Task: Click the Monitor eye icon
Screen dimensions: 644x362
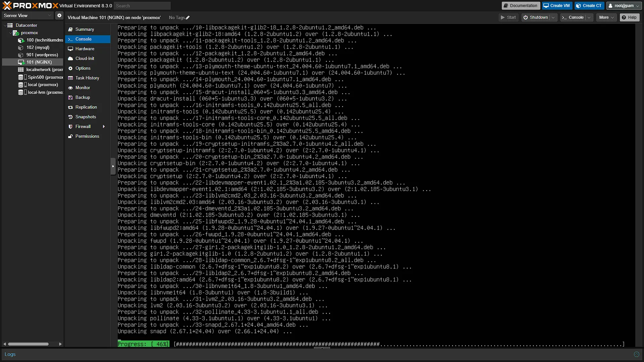Action: tap(70, 88)
